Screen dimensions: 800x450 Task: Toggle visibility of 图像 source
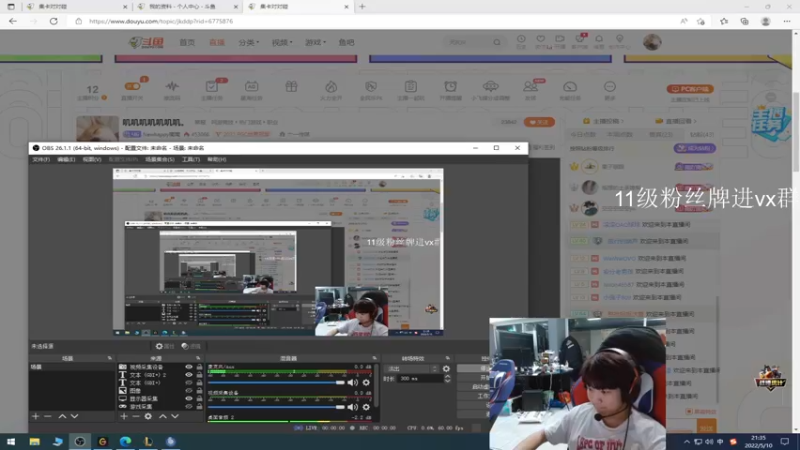point(189,391)
